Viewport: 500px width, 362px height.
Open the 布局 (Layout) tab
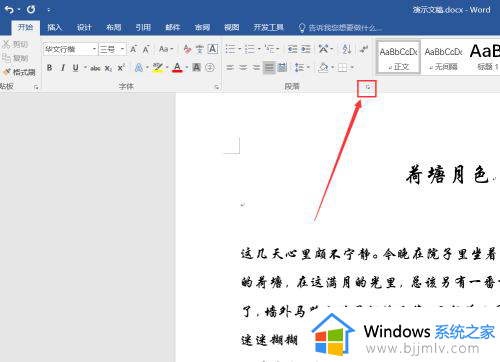click(x=114, y=27)
